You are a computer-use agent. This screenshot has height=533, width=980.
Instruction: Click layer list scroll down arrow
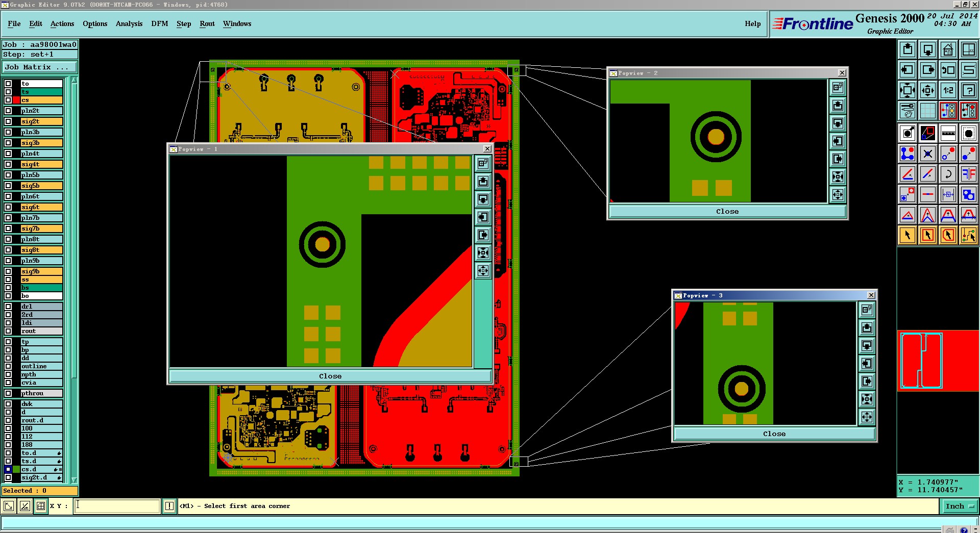click(x=74, y=480)
